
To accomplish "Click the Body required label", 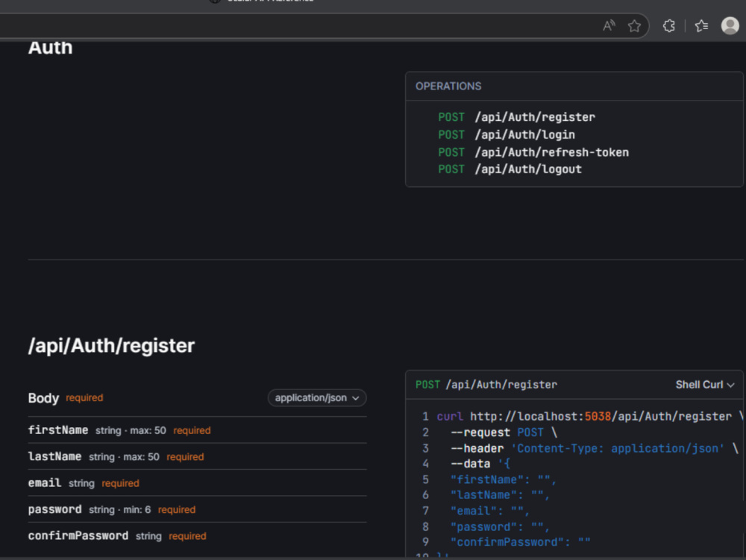I will [x=66, y=398].
